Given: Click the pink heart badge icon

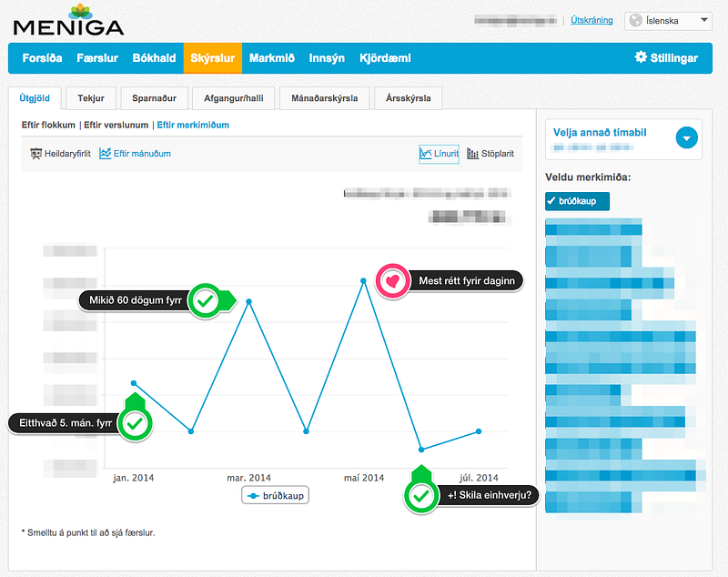Looking at the screenshot, I should pos(393,281).
